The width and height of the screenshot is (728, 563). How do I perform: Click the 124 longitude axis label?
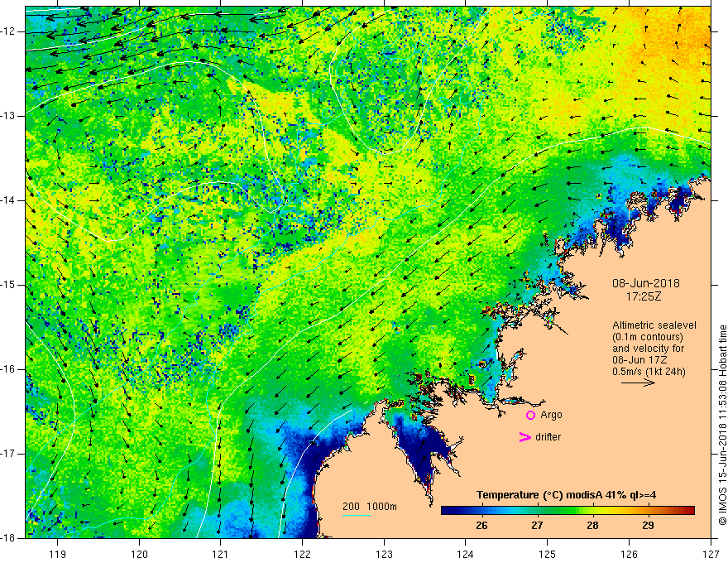[x=466, y=554]
